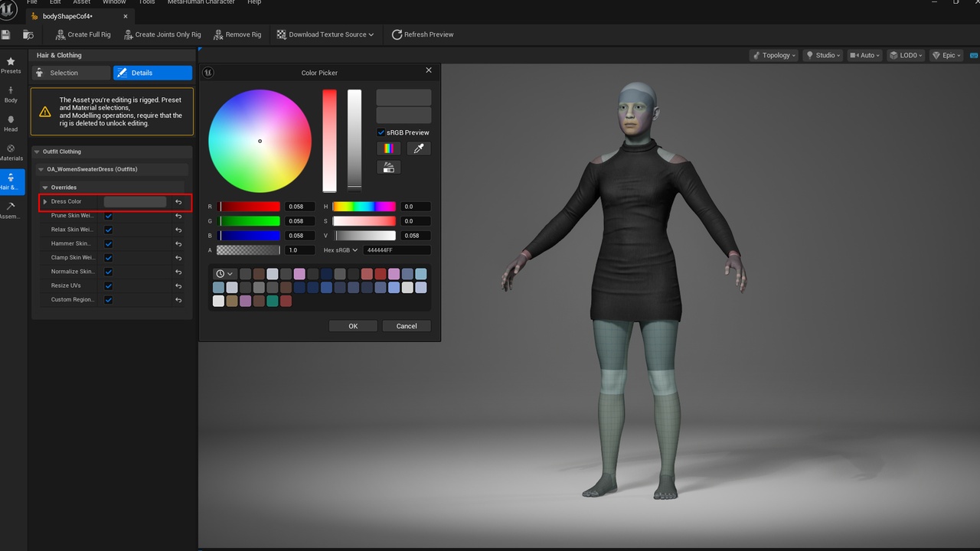Reset Custom Region row to default
The height and width of the screenshot is (551, 980).
click(178, 299)
